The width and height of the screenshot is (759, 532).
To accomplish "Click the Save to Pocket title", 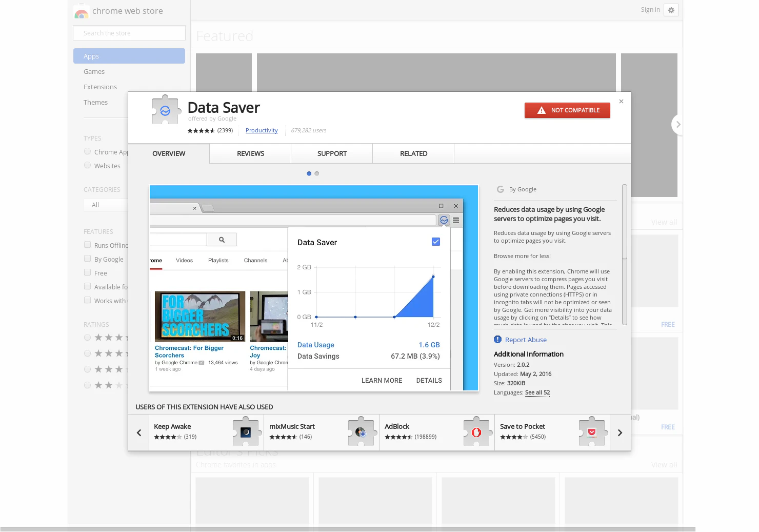I will click(x=523, y=426).
